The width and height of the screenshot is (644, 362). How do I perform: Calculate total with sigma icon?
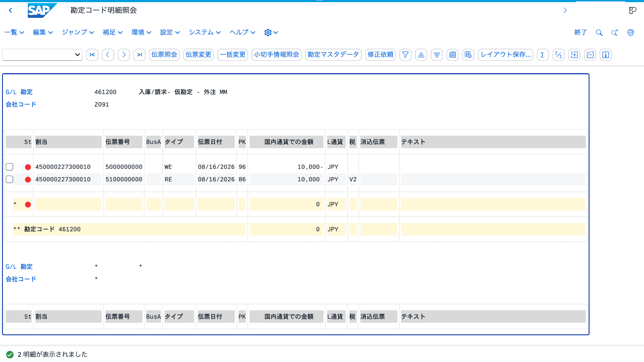tap(543, 55)
